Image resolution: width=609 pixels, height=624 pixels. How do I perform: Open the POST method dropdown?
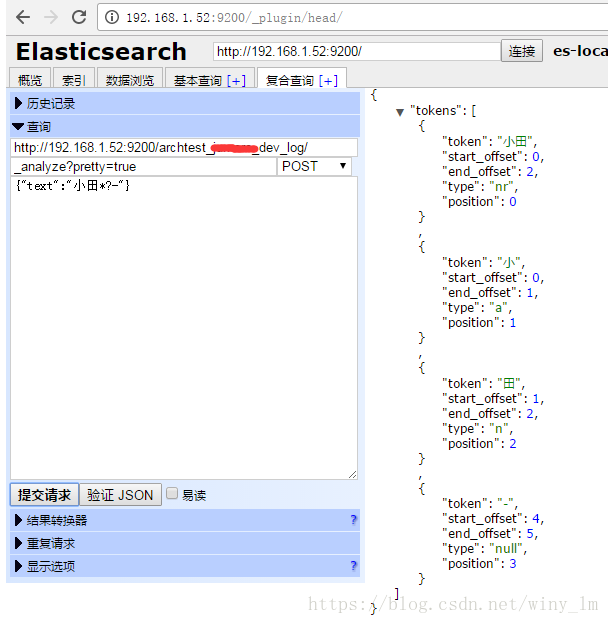point(314,166)
